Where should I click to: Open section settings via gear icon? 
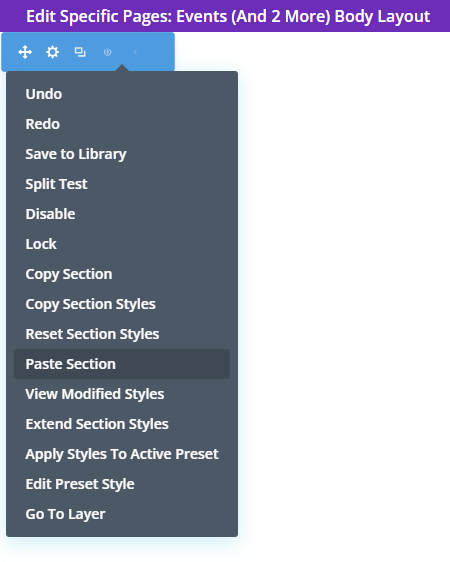53,52
